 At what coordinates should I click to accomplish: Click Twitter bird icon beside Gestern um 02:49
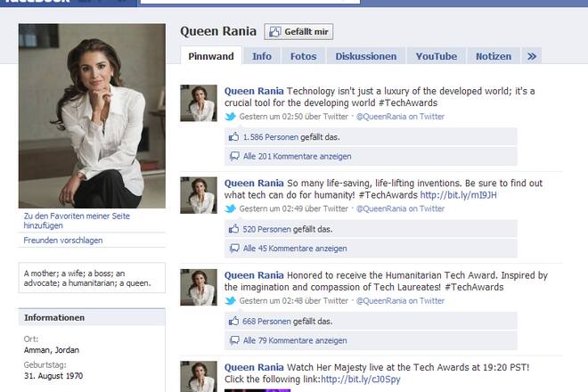230,208
